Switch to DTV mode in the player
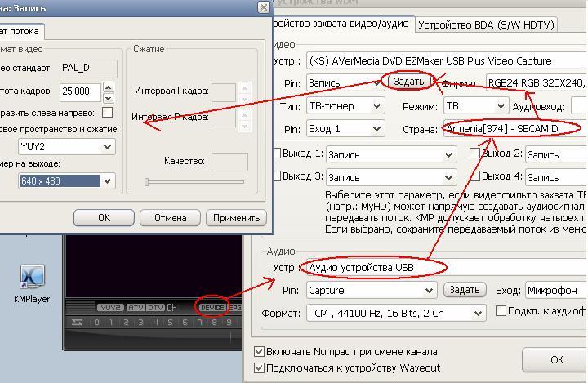This screenshot has height=383, width=588. click(x=155, y=307)
